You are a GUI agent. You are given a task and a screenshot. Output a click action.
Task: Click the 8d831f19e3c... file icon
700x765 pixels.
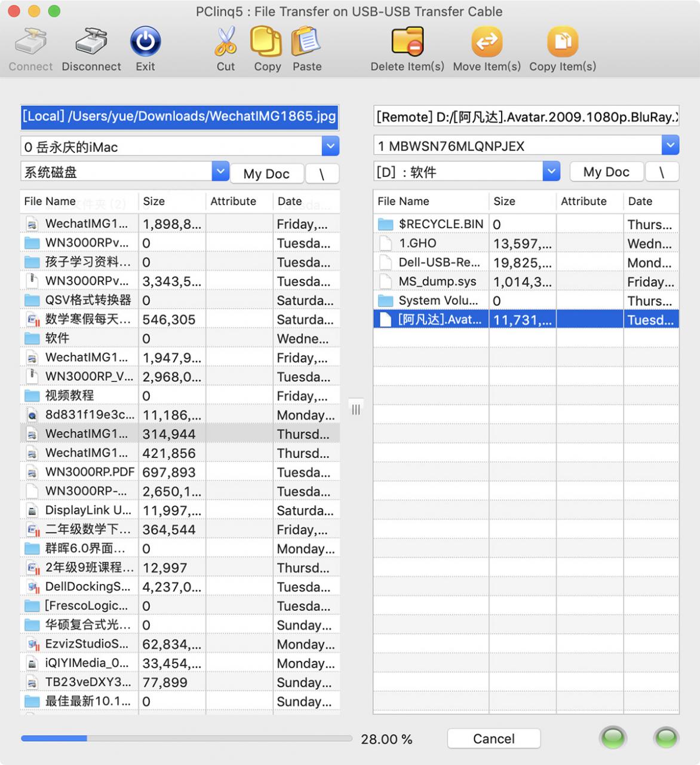click(x=32, y=415)
